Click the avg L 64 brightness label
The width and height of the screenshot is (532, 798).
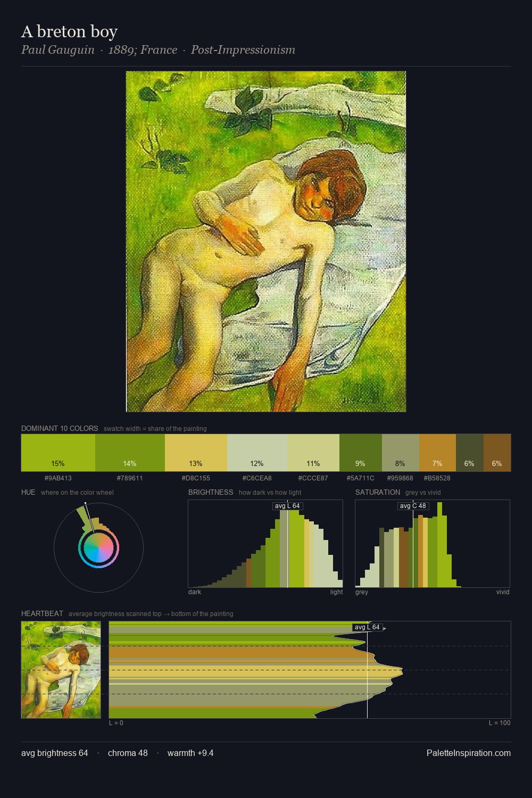tap(287, 506)
